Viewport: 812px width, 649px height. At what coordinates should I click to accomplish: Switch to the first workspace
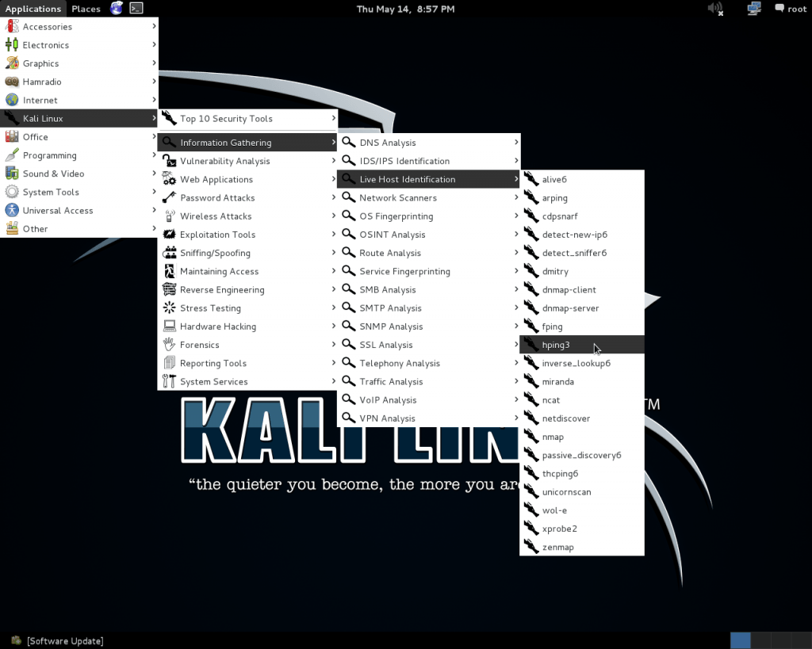point(741,640)
